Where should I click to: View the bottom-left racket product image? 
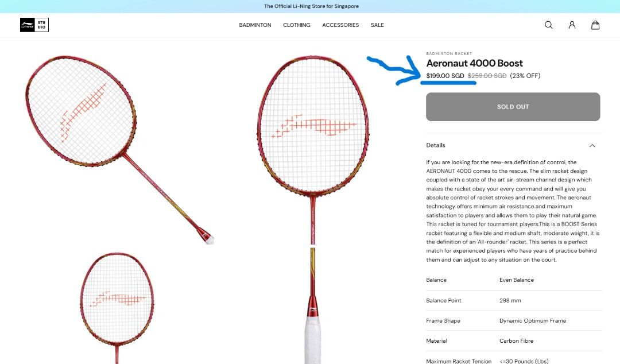pyautogui.click(x=117, y=308)
